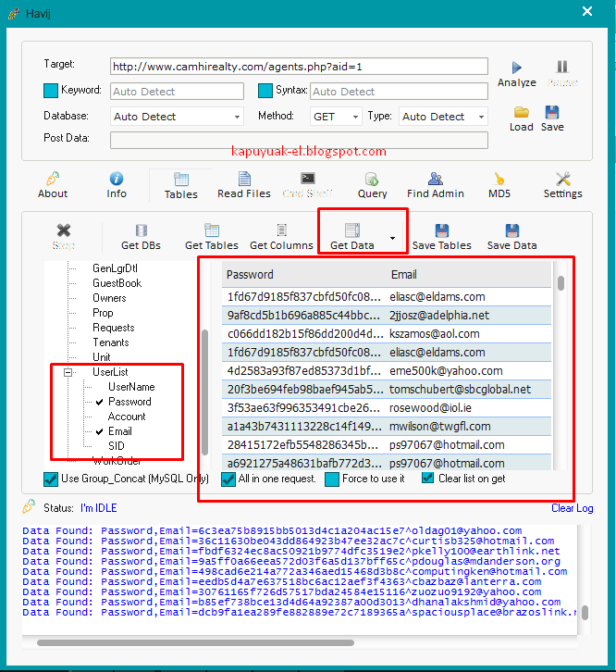Toggle Clear list on get checkbox
Viewport: 616px width, 672px height.
click(x=427, y=478)
